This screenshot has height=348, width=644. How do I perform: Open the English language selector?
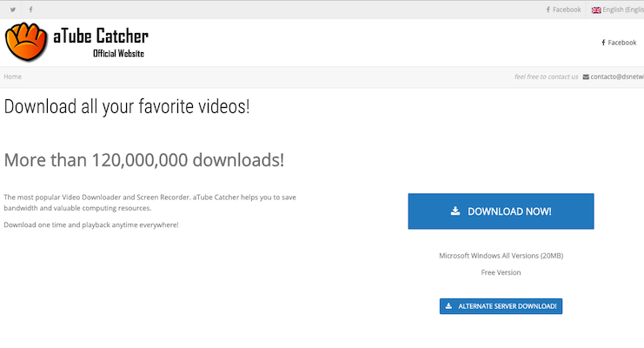618,10
